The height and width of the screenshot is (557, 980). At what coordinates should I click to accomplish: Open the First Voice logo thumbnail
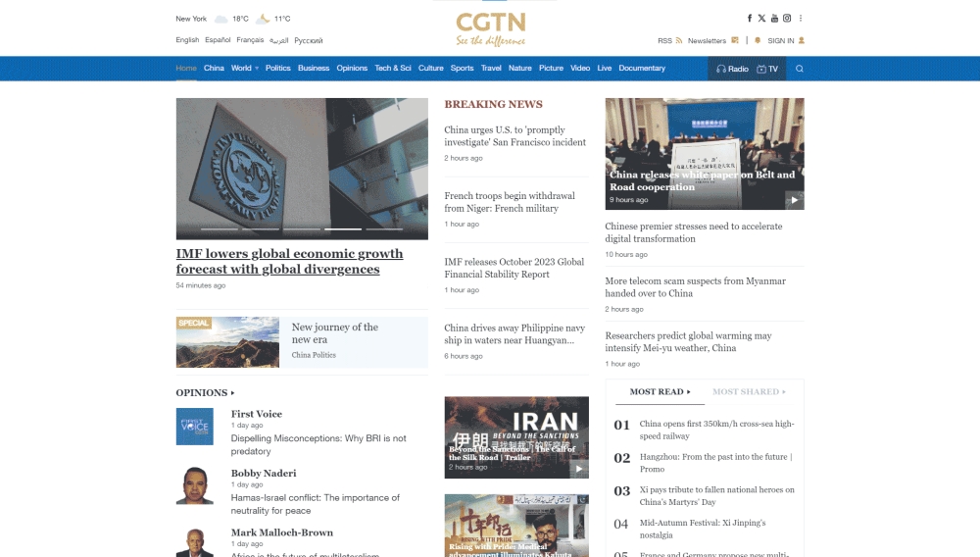pyautogui.click(x=194, y=427)
